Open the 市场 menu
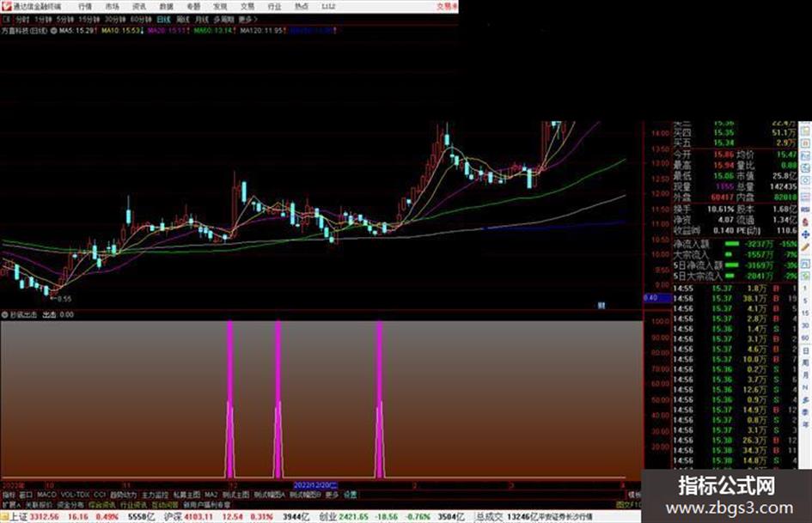 click(112, 6)
